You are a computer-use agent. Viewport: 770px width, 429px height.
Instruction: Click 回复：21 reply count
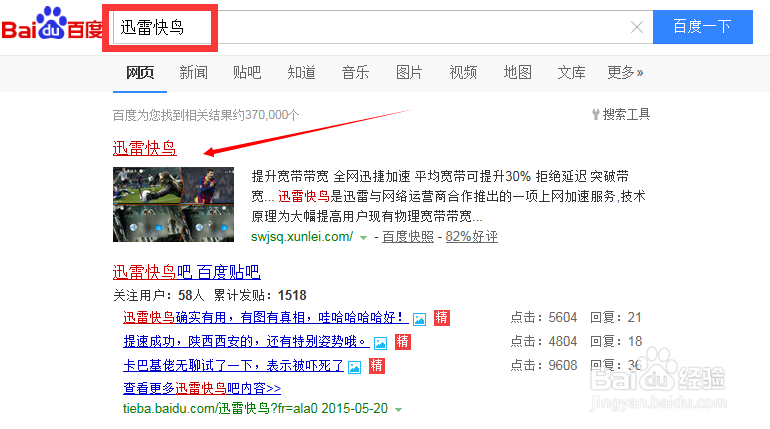[616, 318]
